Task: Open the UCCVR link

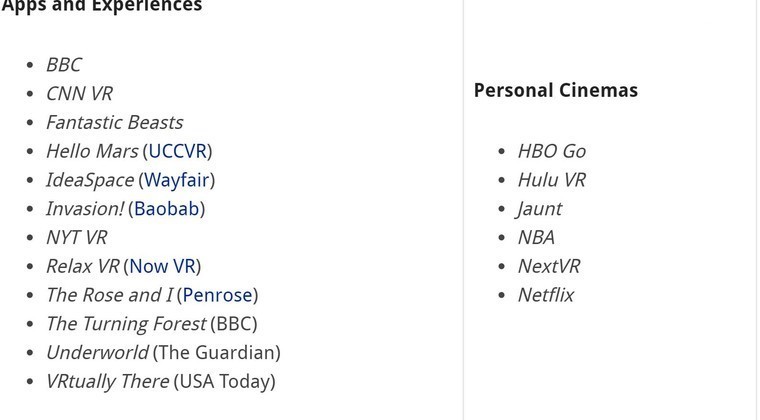Action: (177, 151)
